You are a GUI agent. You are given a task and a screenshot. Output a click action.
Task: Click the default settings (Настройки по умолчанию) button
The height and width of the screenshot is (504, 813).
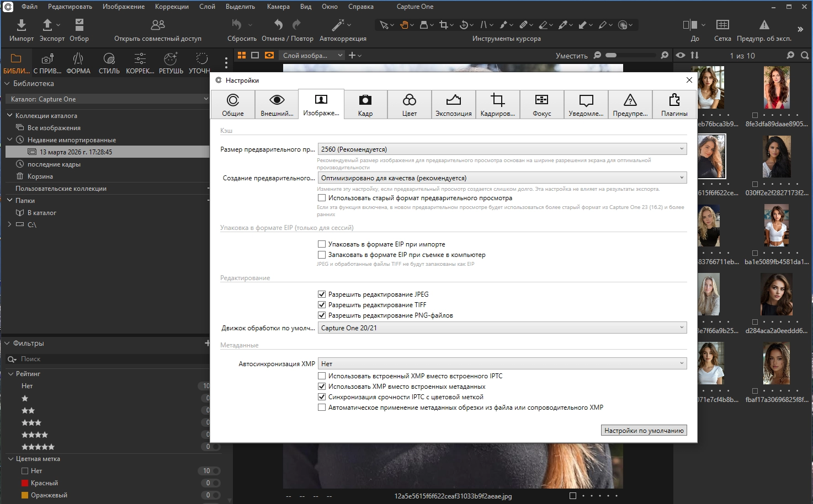[x=644, y=431]
